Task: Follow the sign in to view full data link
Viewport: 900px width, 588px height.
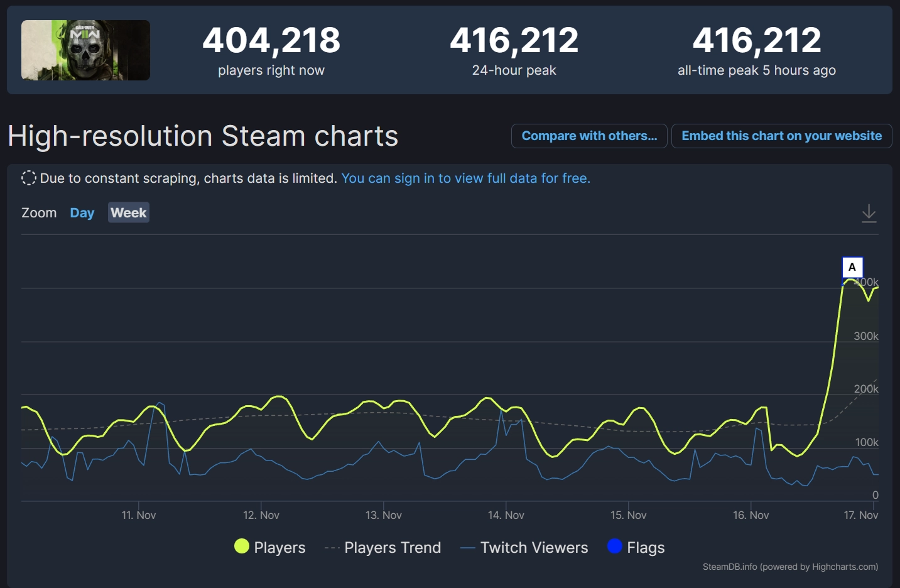Action: click(x=466, y=178)
